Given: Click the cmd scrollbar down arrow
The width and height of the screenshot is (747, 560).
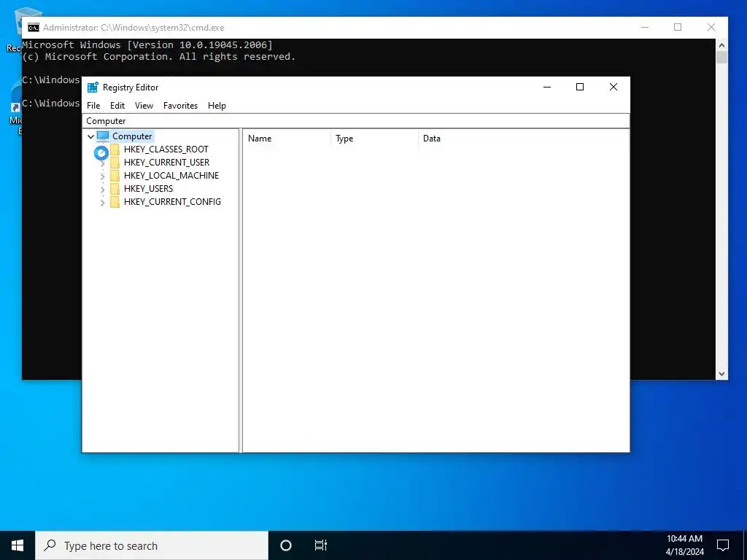Looking at the screenshot, I should pos(721,374).
